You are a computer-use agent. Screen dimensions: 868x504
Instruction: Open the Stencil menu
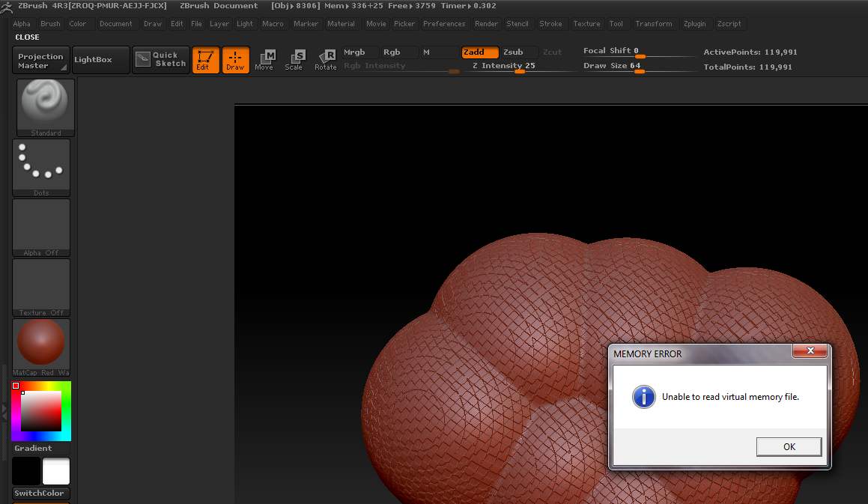tap(518, 24)
